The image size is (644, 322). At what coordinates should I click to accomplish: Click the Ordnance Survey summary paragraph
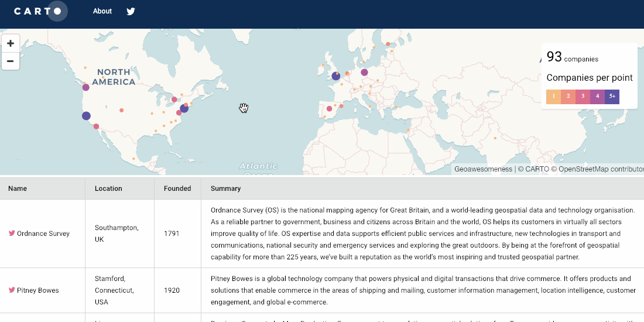[x=423, y=234]
